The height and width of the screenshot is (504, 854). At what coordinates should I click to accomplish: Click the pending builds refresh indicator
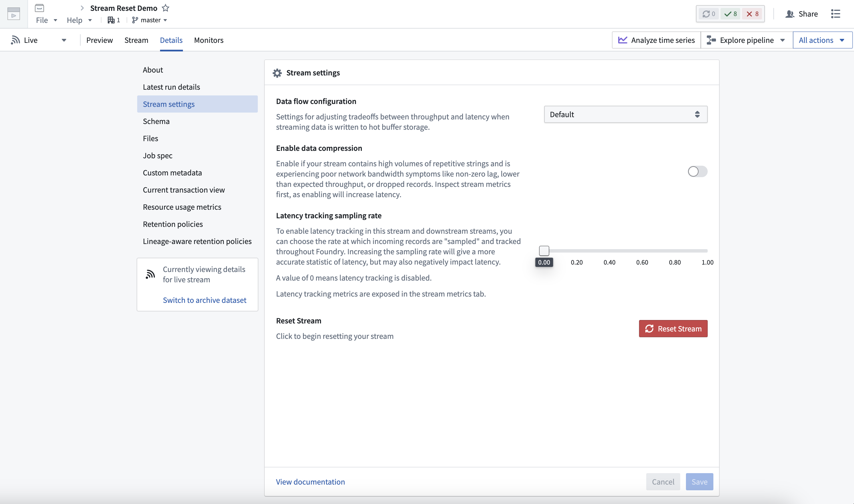pos(709,14)
